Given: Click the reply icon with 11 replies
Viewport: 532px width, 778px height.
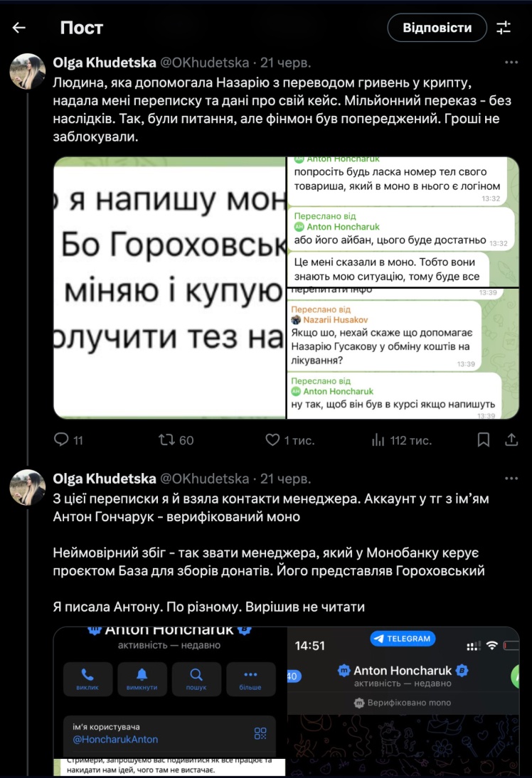Looking at the screenshot, I should coord(62,440).
